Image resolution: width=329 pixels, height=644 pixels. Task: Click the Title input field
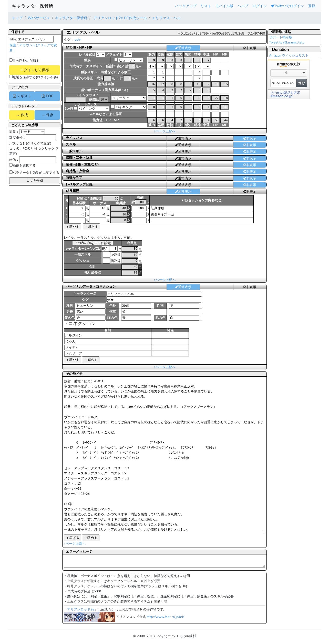(35, 39)
